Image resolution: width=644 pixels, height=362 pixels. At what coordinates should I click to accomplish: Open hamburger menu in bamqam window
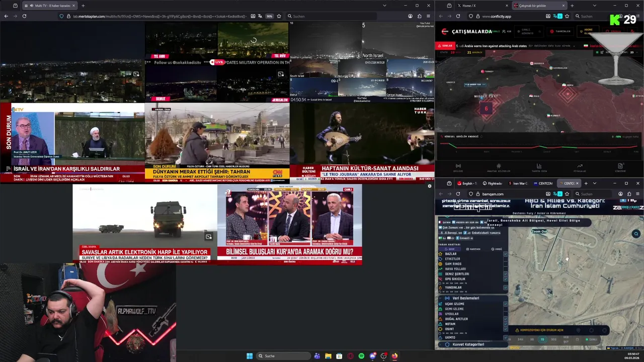pos(638,194)
